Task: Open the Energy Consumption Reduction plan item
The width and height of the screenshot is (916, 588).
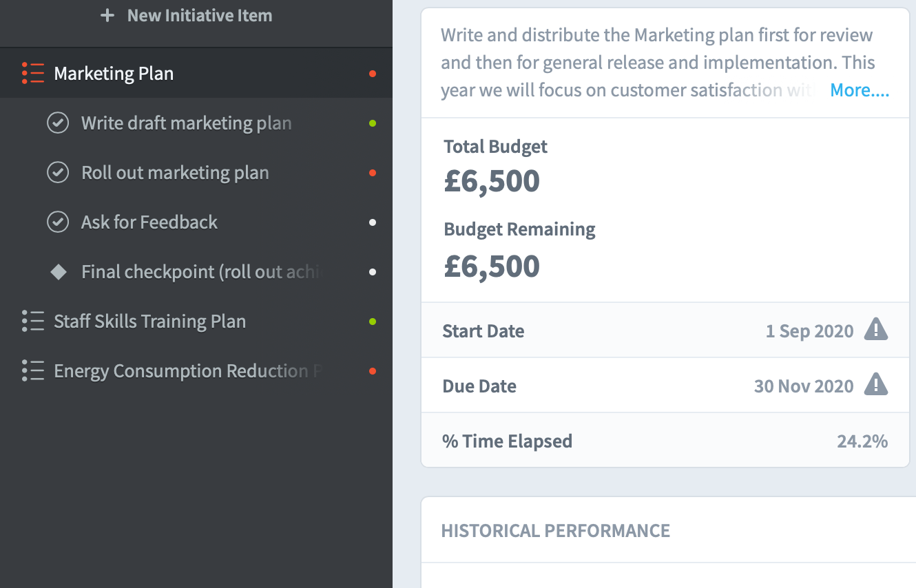Action: point(196,371)
